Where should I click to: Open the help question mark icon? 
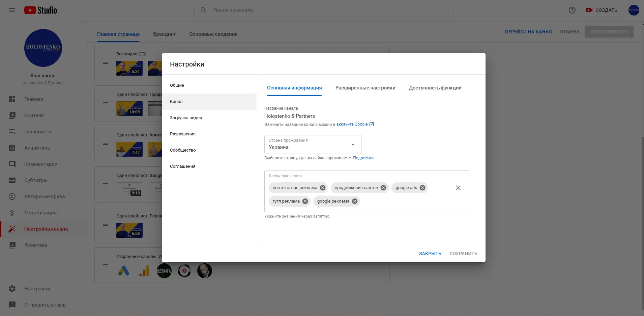pos(572,10)
